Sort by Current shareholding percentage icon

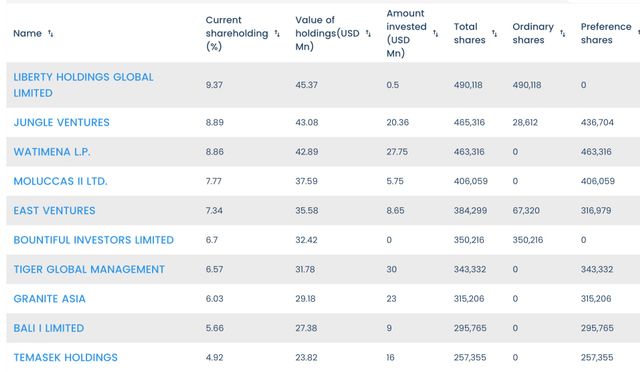[x=277, y=33]
